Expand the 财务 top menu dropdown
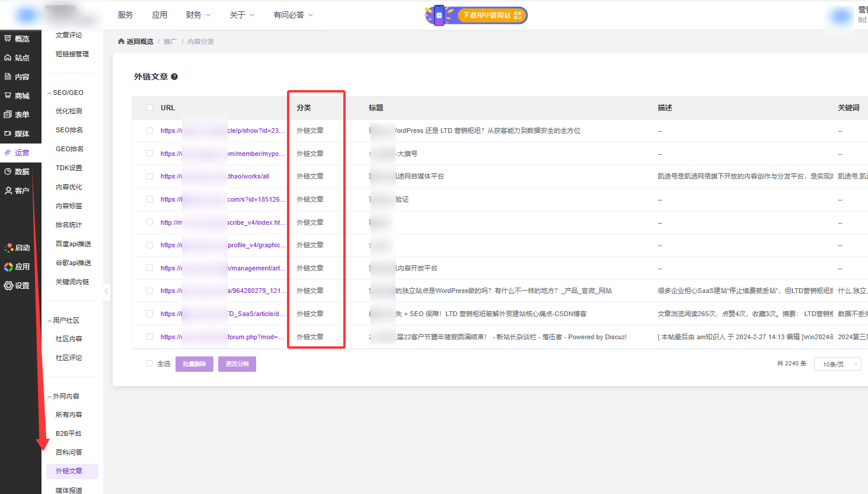Image resolution: width=868 pixels, height=494 pixels. pos(197,15)
